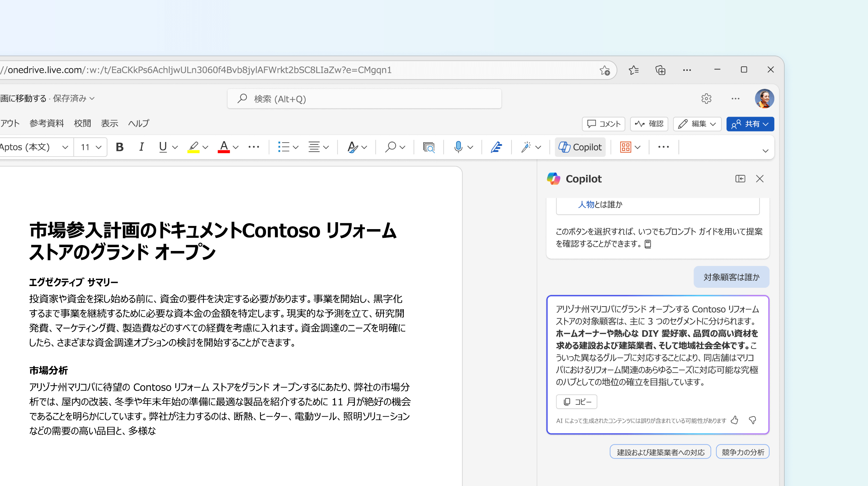Expand alignment options dropdown
The width and height of the screenshot is (868, 486).
tap(326, 148)
